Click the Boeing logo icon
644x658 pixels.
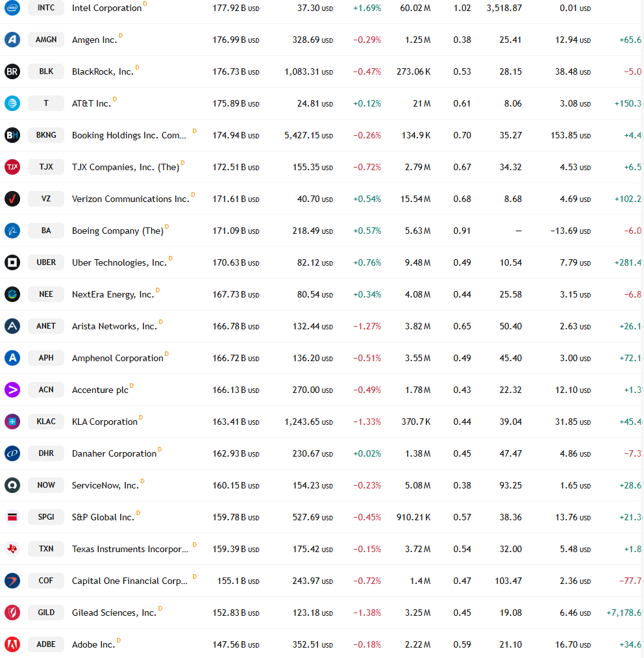tap(12, 231)
